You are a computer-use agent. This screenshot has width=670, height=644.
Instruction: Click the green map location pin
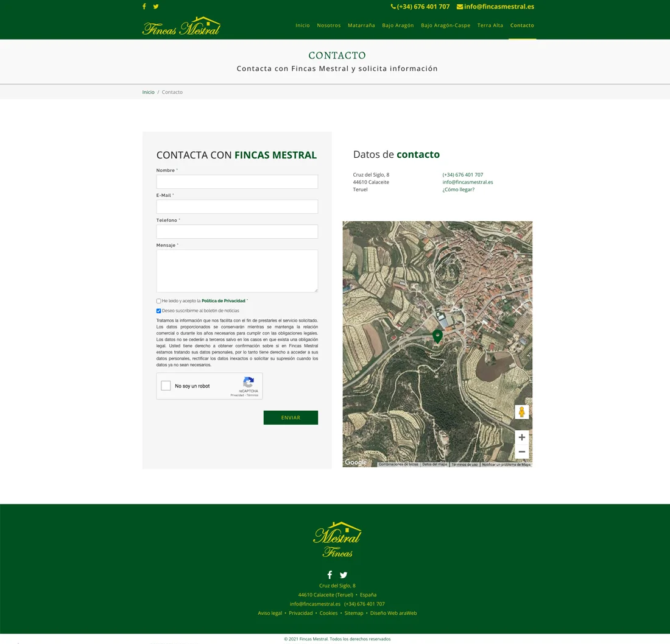[437, 336]
